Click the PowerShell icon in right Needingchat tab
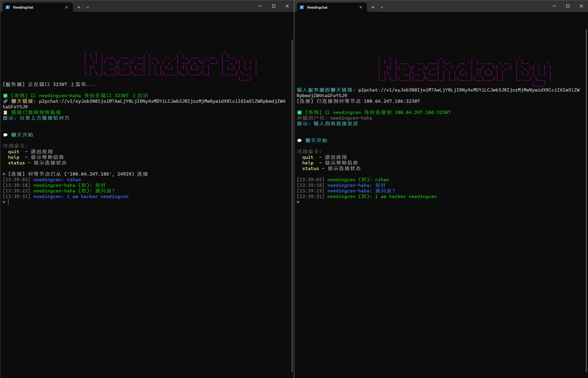The width and height of the screenshot is (588, 378). [x=302, y=7]
